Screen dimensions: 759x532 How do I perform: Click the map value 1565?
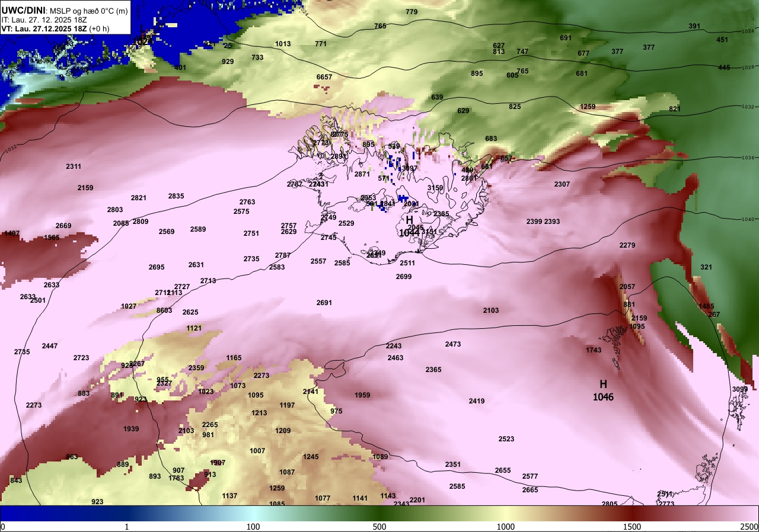[x=52, y=238]
